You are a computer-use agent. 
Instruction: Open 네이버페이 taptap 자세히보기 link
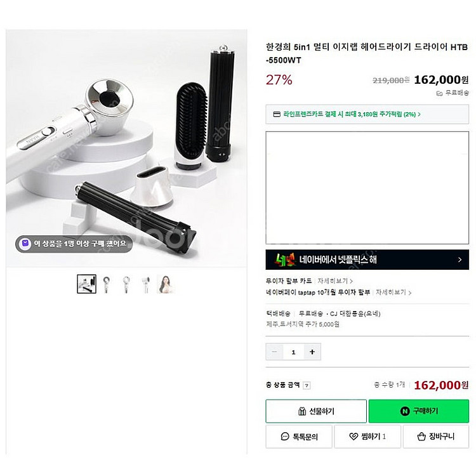click(x=393, y=293)
